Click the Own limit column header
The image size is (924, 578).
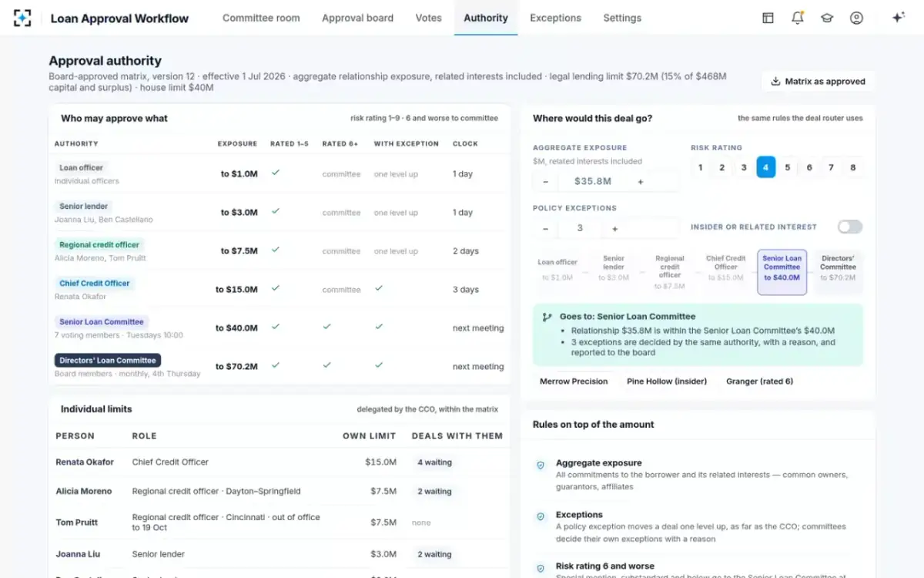369,436
